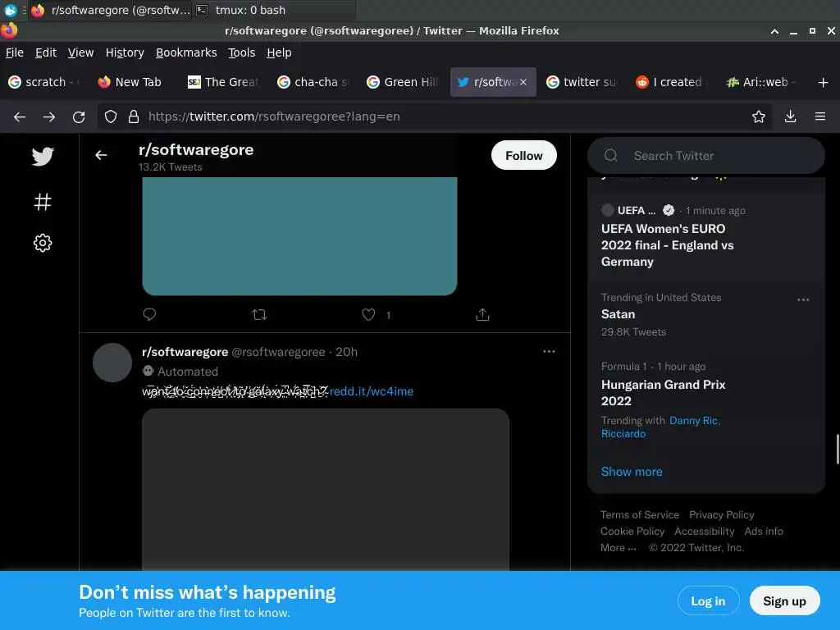Viewport: 840px width, 630px height.
Task: Open the dark image on the 20h tweet
Action: tap(326, 490)
